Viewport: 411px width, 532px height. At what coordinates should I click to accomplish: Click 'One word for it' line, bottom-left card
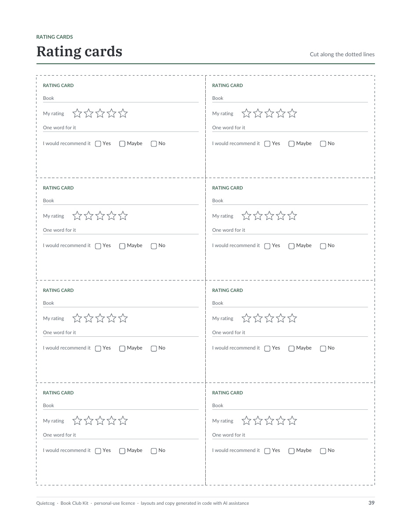click(x=121, y=435)
